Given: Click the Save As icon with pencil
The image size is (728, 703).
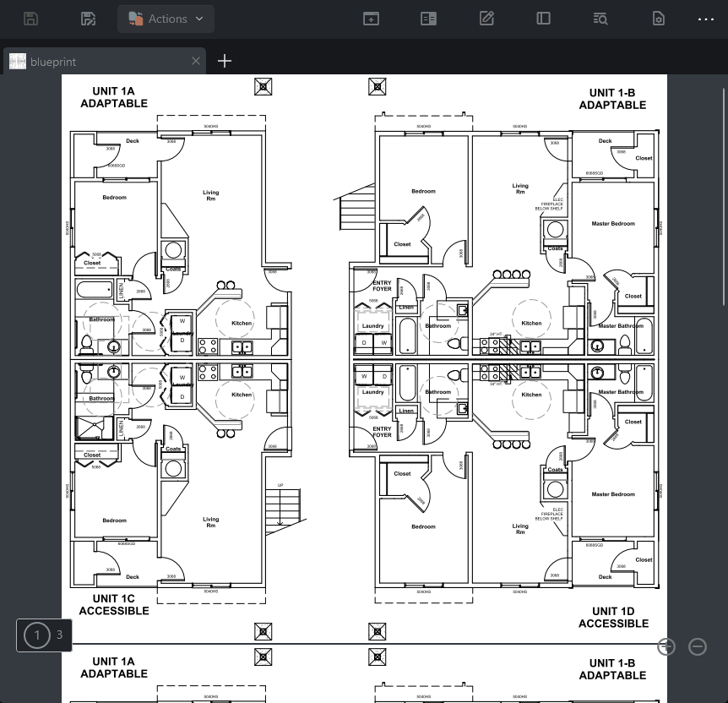Looking at the screenshot, I should (x=88, y=19).
